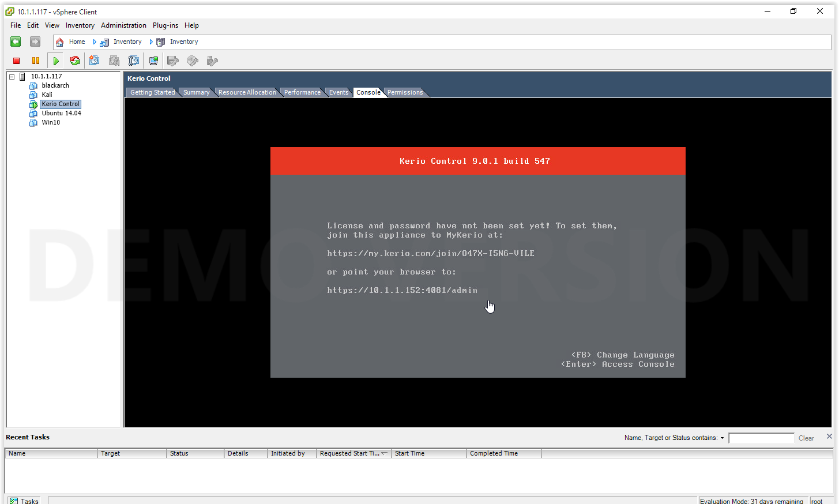Viewport: 839px width, 504px height.
Task: Click the USB device connection icon
Action: click(212, 61)
